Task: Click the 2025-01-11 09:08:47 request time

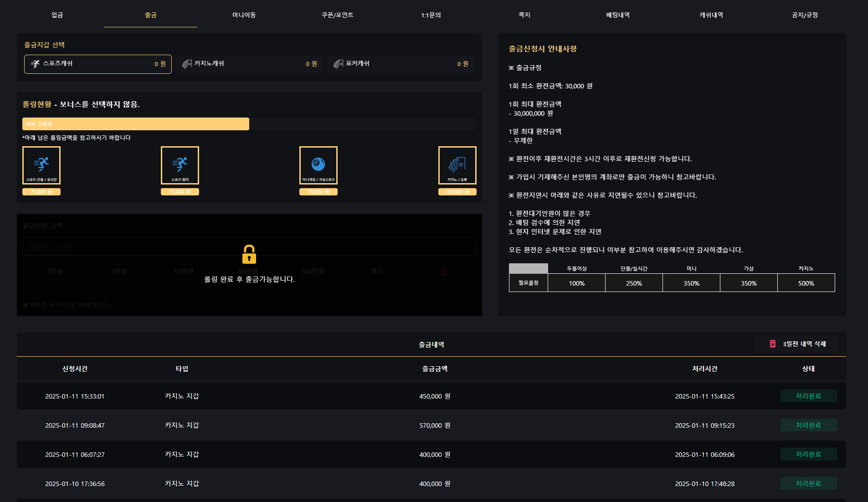Action: 75,425
